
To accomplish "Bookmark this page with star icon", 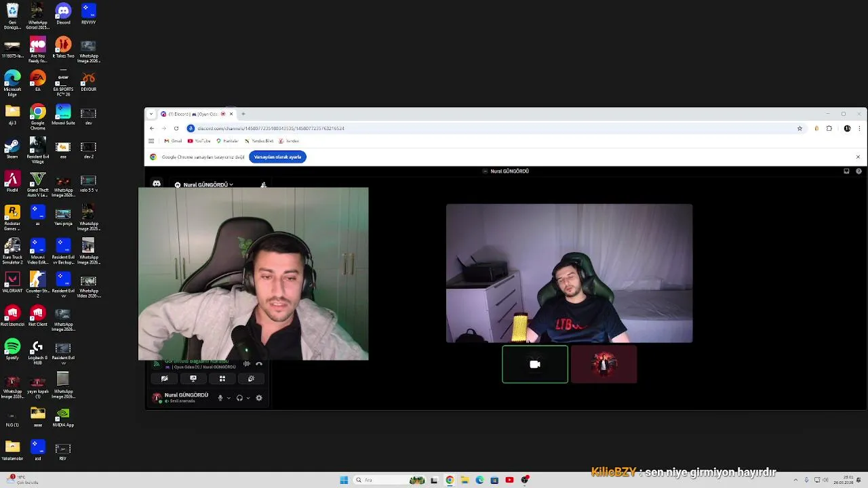I will click(800, 128).
